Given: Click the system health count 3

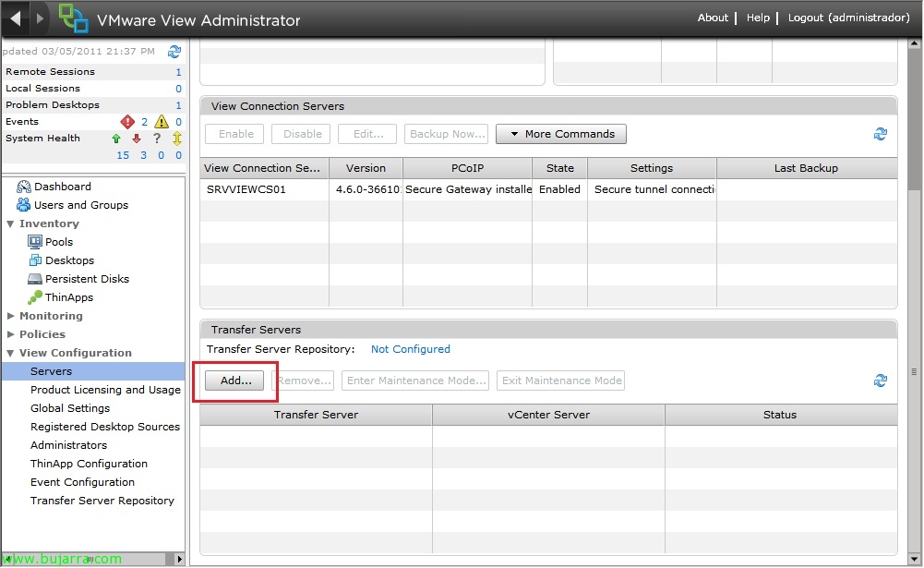Looking at the screenshot, I should [x=143, y=156].
